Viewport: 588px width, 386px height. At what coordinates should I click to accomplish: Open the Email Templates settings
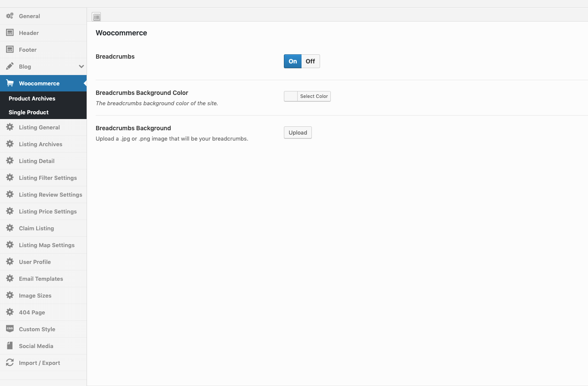[x=41, y=279]
